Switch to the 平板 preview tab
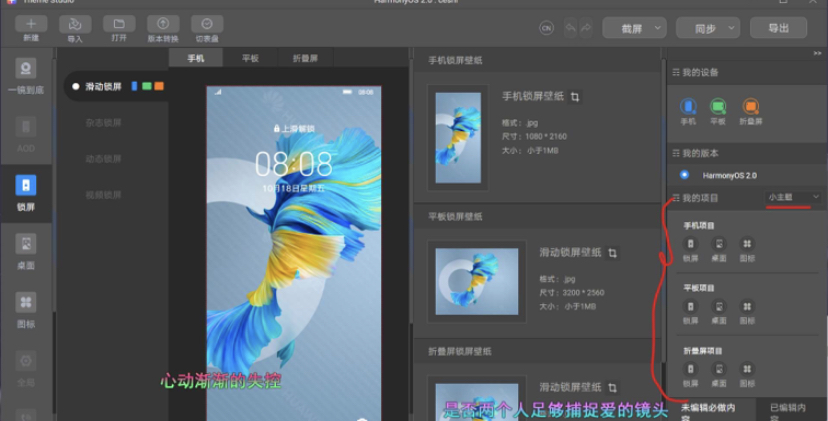Screen dimensions: 828x421 click(x=250, y=58)
